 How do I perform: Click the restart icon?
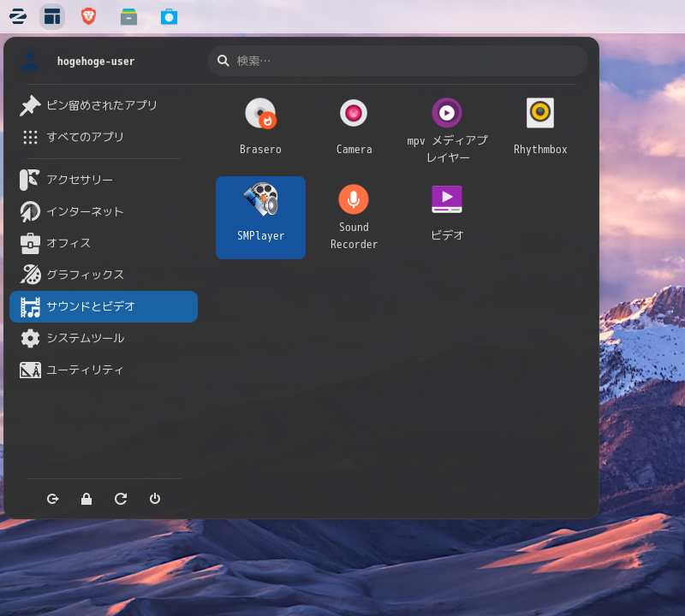pyautogui.click(x=121, y=499)
